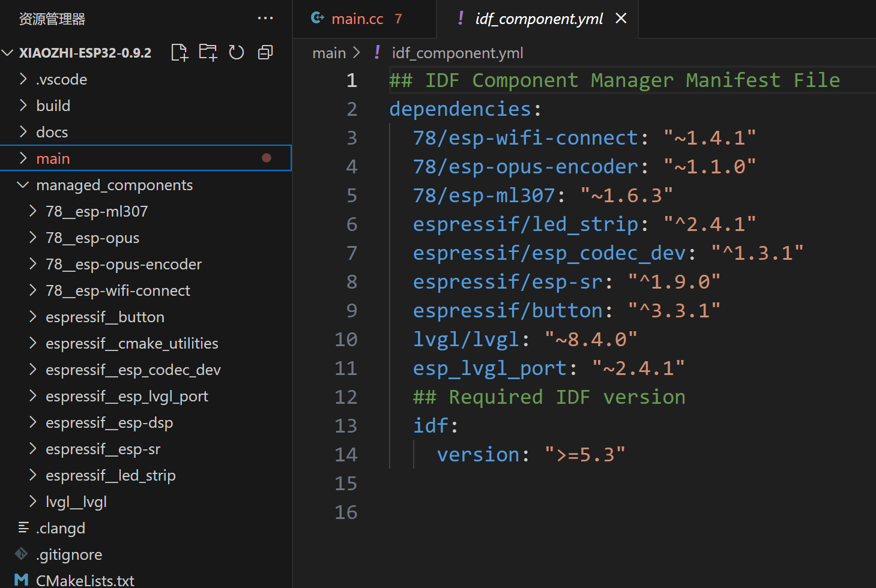The height and width of the screenshot is (588, 876).
Task: Click the New Folder icon in explorer header
Action: [x=208, y=53]
